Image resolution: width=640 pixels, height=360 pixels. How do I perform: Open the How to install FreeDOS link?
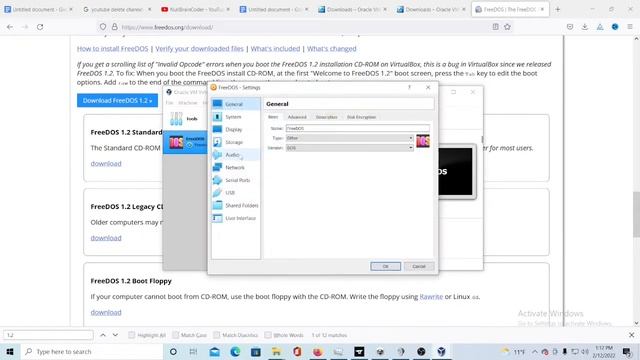click(112, 49)
